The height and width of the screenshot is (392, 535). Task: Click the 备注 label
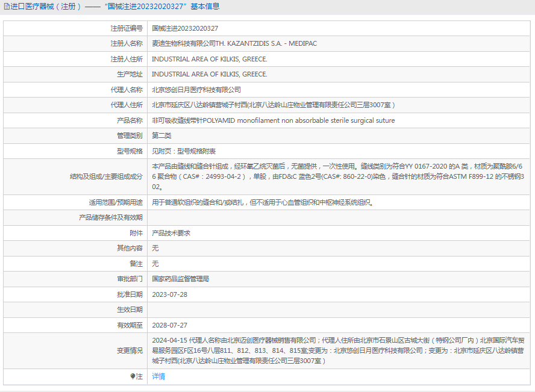click(x=136, y=264)
